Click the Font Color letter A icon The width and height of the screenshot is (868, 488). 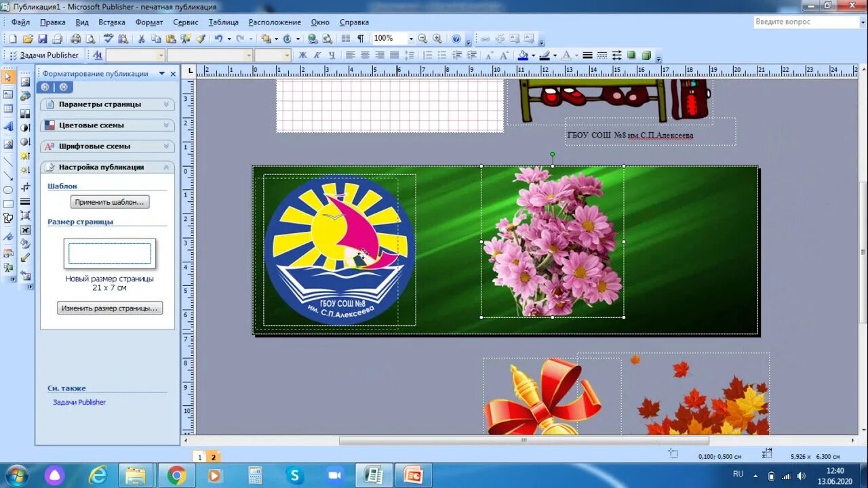pos(566,55)
